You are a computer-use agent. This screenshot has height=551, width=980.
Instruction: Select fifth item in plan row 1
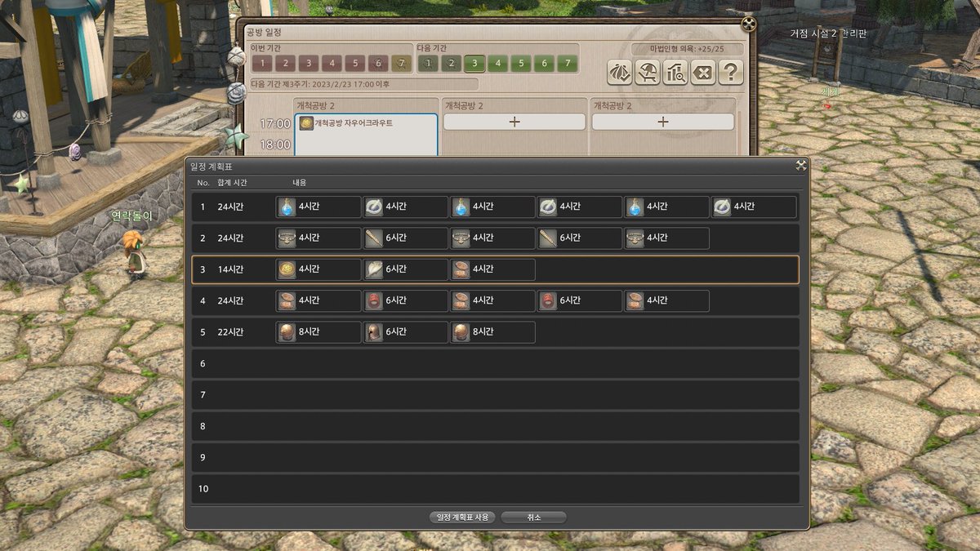(x=667, y=207)
